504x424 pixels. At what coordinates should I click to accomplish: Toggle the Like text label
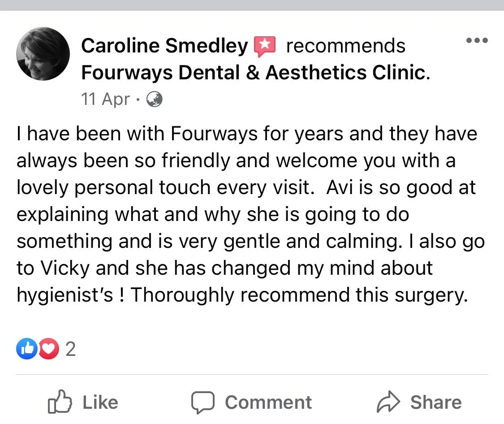click(x=100, y=402)
